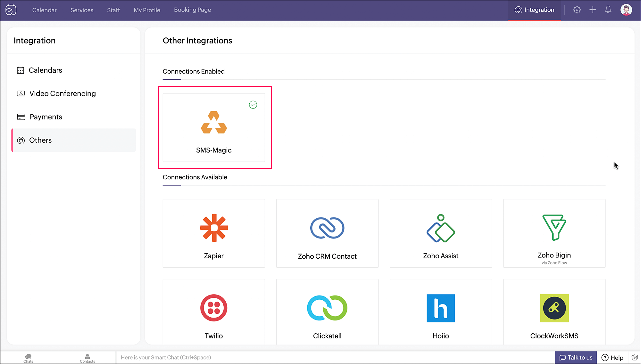Open Contacts in the bottom bar

[87, 358]
